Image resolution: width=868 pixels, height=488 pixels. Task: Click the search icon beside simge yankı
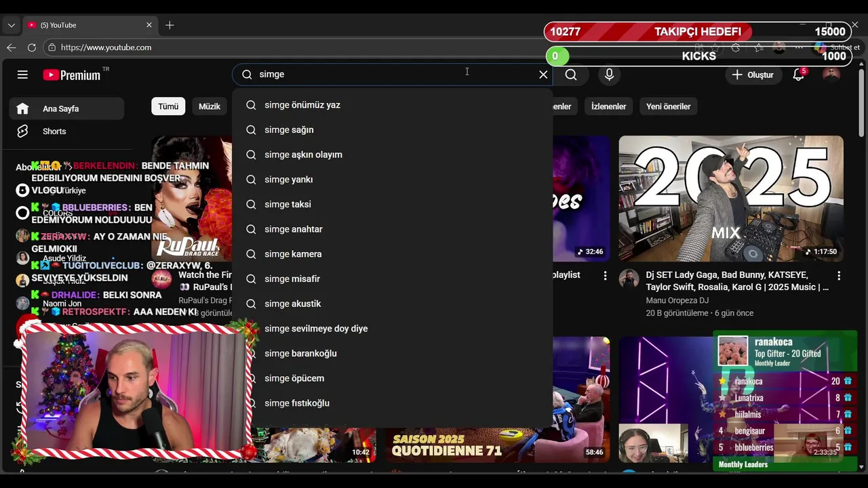251,180
